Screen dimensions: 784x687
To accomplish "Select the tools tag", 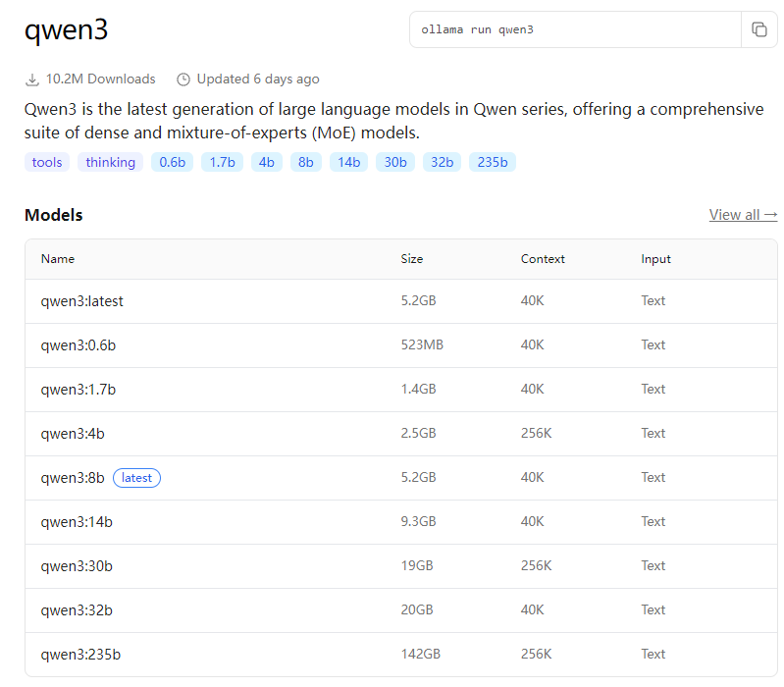I will click(47, 162).
